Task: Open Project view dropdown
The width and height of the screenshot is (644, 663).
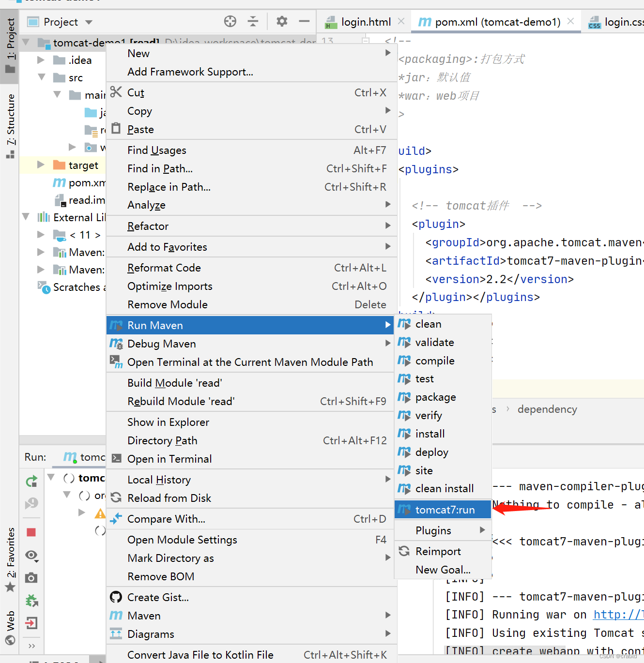Action: [x=89, y=22]
